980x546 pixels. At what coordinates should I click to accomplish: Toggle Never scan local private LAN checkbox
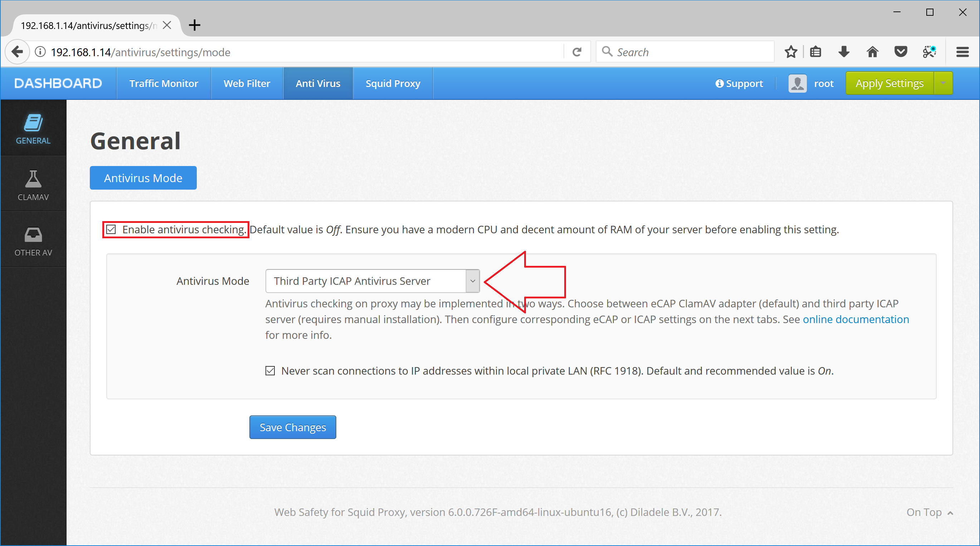click(270, 371)
